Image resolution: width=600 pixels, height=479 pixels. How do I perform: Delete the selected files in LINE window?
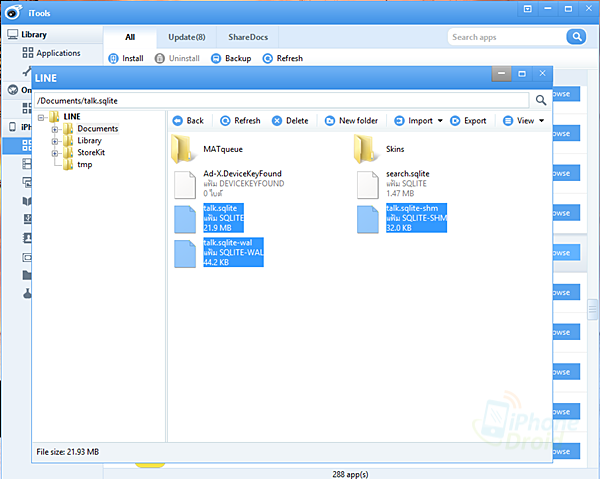click(x=290, y=121)
